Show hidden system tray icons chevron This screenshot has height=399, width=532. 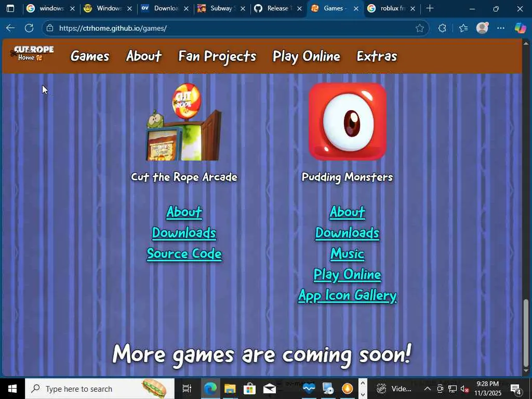(428, 389)
